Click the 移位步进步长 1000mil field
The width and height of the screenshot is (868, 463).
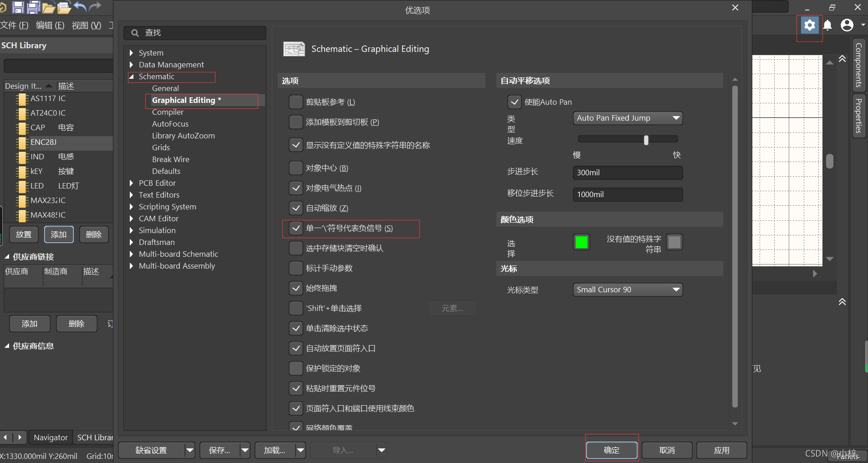[628, 194]
